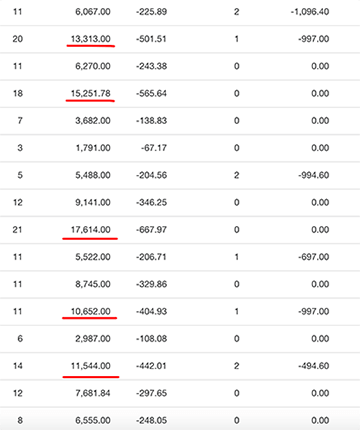Image resolution: width=360 pixels, height=430 pixels.
Task: Click the underlined value 13,313.00
Action: click(90, 39)
